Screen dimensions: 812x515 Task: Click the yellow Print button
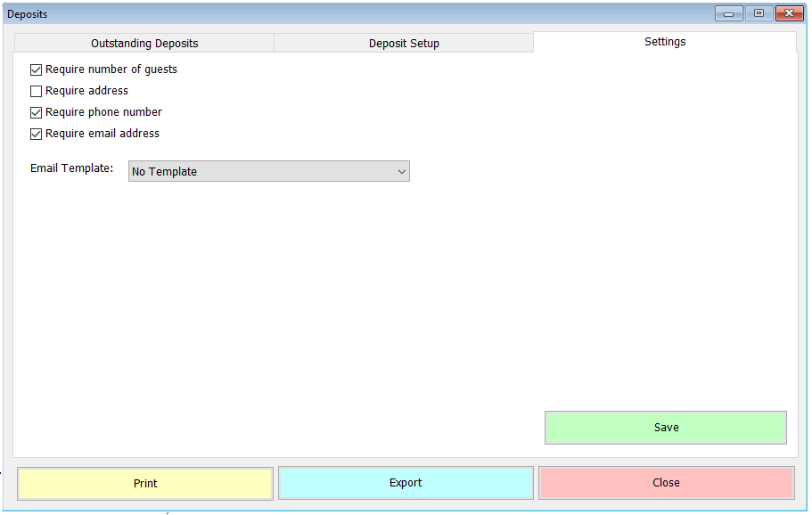(x=144, y=483)
